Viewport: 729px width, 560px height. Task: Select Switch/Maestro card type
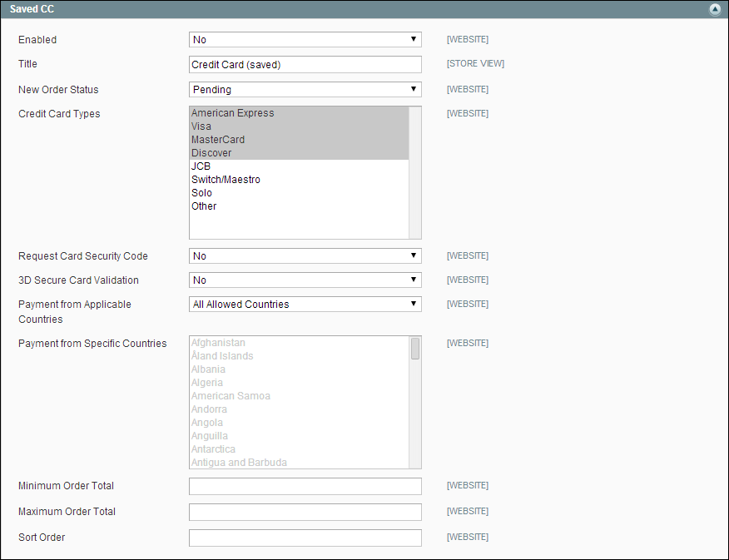pos(300,180)
